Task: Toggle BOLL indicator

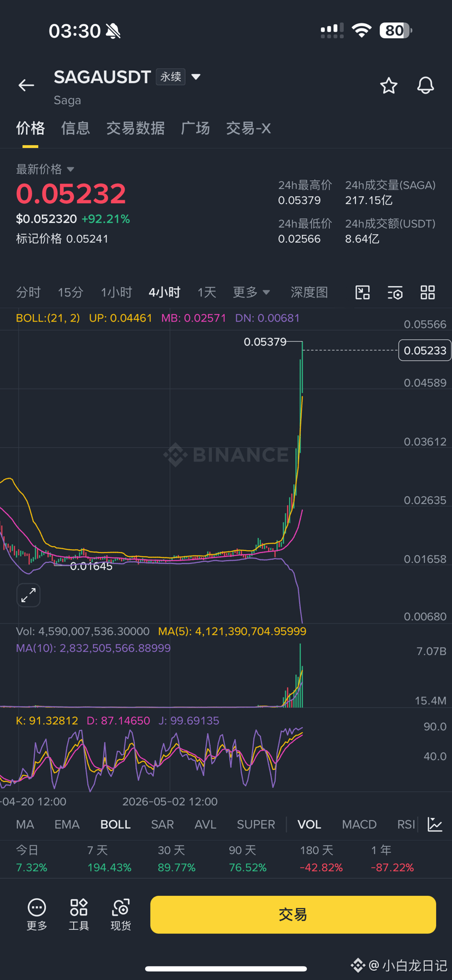Action: [x=115, y=824]
